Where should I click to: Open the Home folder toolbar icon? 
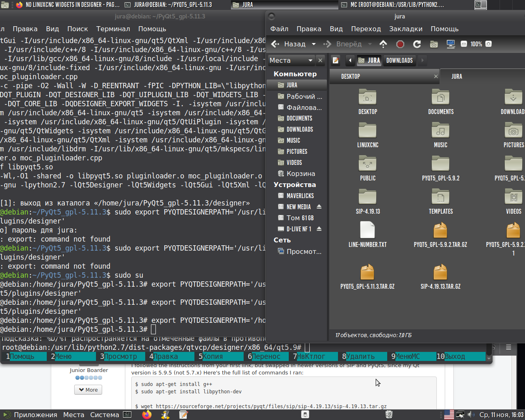(x=434, y=44)
